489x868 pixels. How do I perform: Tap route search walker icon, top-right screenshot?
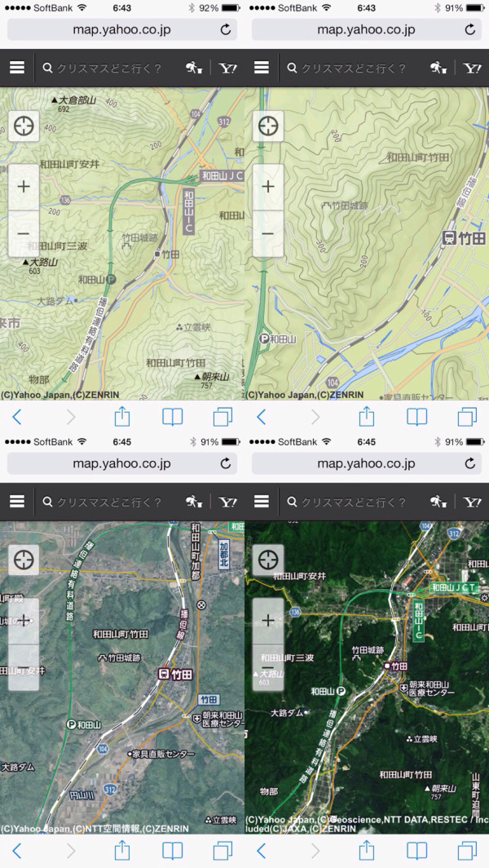pos(438,68)
